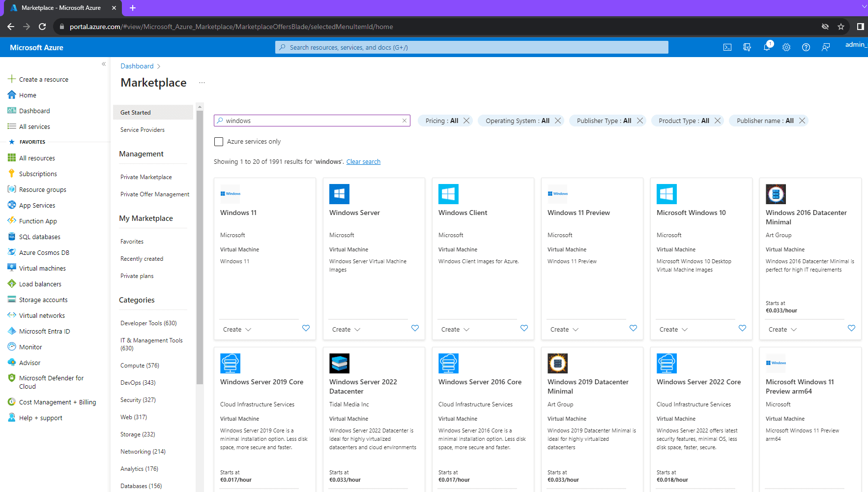
Task: Favorite the Windows Client offer heart
Action: click(524, 328)
